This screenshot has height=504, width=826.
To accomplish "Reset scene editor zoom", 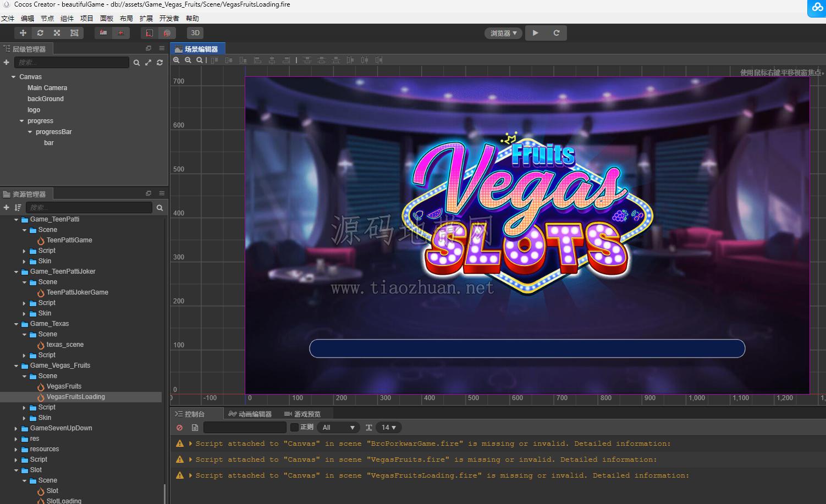I will click(199, 60).
